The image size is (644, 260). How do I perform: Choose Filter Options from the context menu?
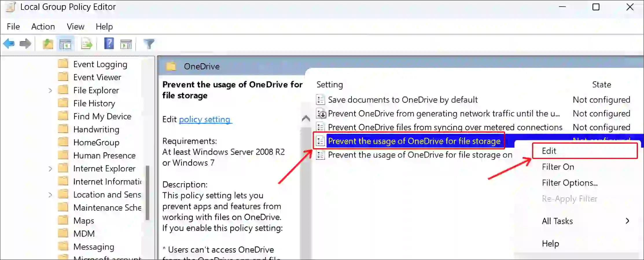pos(570,183)
